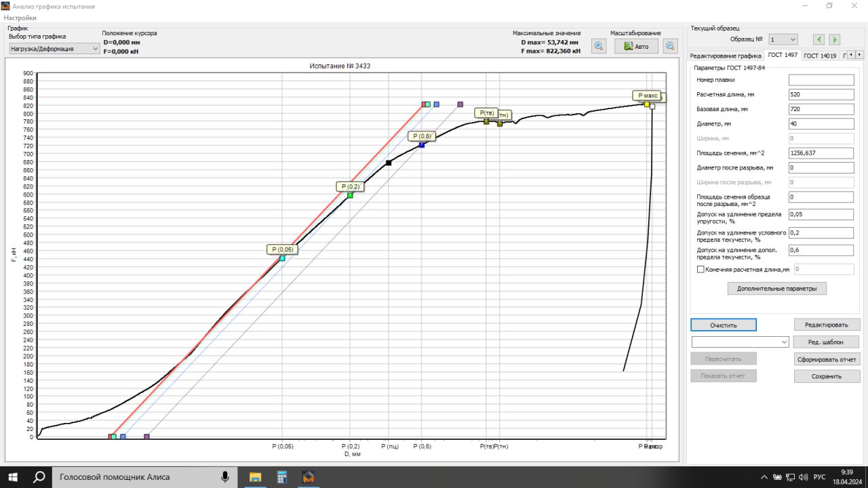Open the Настройки menu
The height and width of the screenshot is (488, 868).
pyautogui.click(x=20, y=17)
